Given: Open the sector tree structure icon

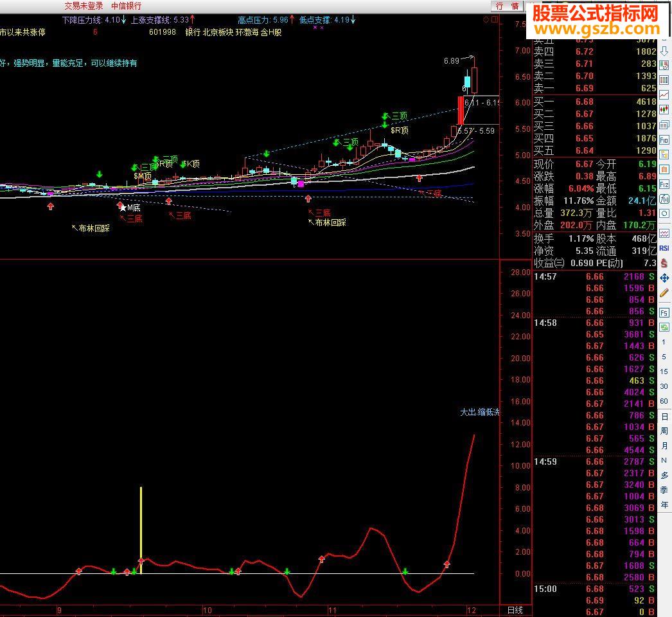Looking at the screenshot, I should (x=664, y=154).
